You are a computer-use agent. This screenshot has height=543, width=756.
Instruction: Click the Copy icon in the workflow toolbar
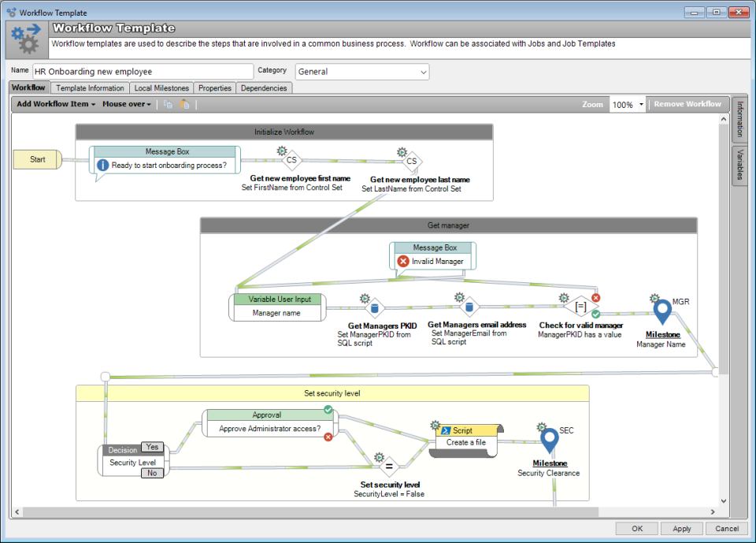[x=168, y=104]
